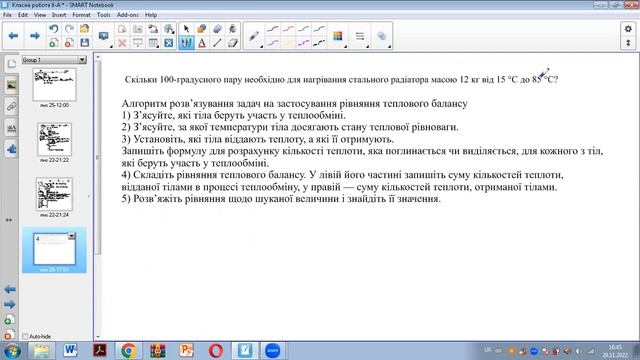Choose the black dashed pen style

click(x=319, y=43)
